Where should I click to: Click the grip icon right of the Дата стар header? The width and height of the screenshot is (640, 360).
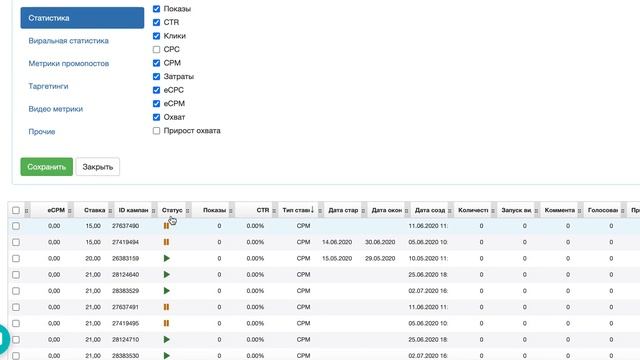[363, 211]
